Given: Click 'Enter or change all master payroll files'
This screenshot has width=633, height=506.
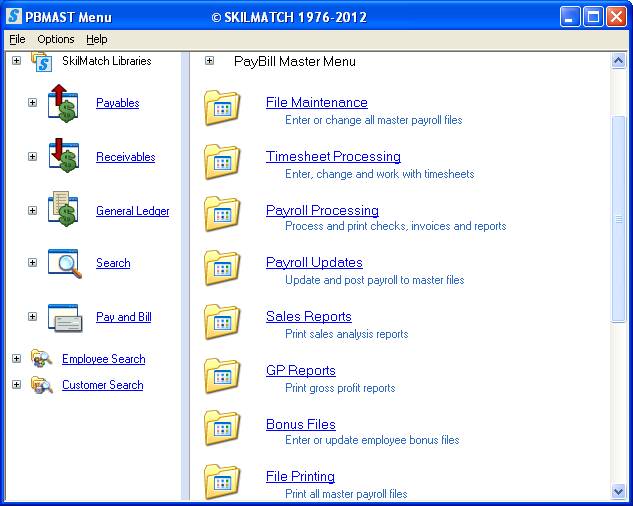Looking at the screenshot, I should pyautogui.click(x=373, y=120).
